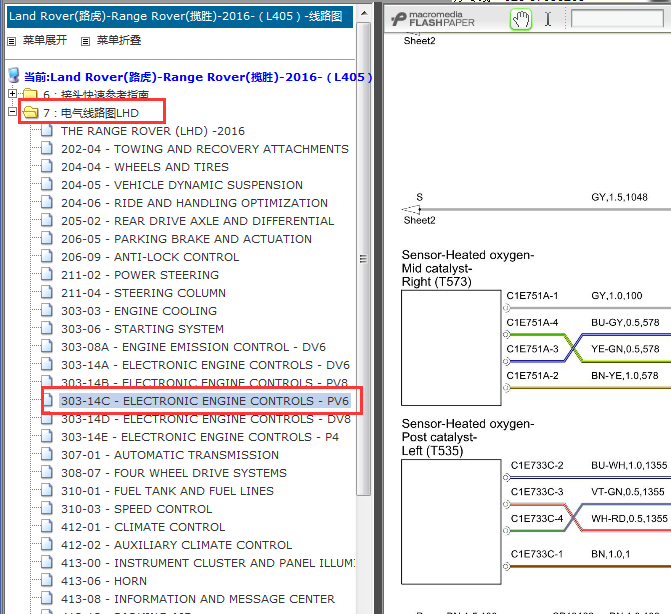This screenshot has width=671, height=614.
Task: Click page icon beside 206-09 Anti-Lock Control
Action: pos(47,255)
